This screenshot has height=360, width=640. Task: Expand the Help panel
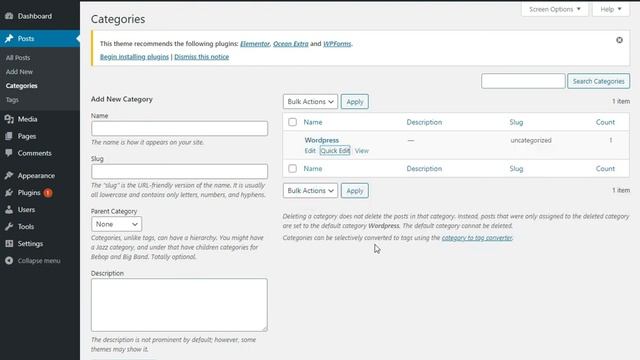(x=611, y=9)
